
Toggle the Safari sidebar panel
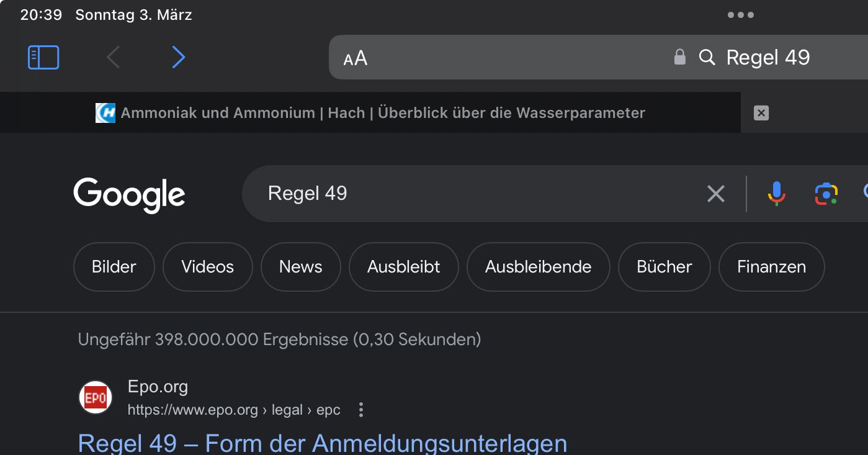pos(43,58)
